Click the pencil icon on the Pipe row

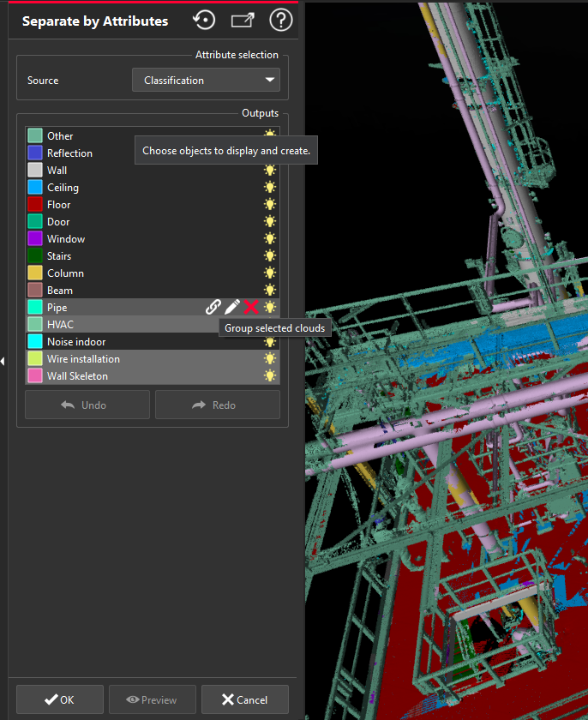pos(232,307)
